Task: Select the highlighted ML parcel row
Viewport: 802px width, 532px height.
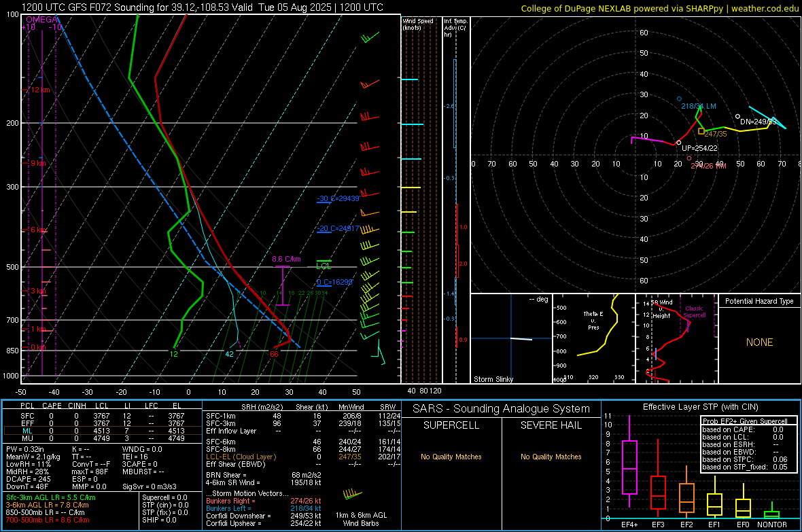Action: pyautogui.click(x=103, y=431)
